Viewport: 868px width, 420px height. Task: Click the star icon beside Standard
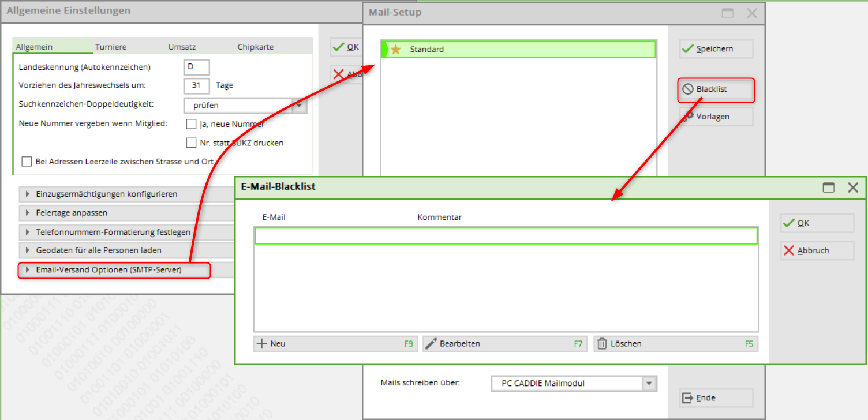(x=395, y=50)
